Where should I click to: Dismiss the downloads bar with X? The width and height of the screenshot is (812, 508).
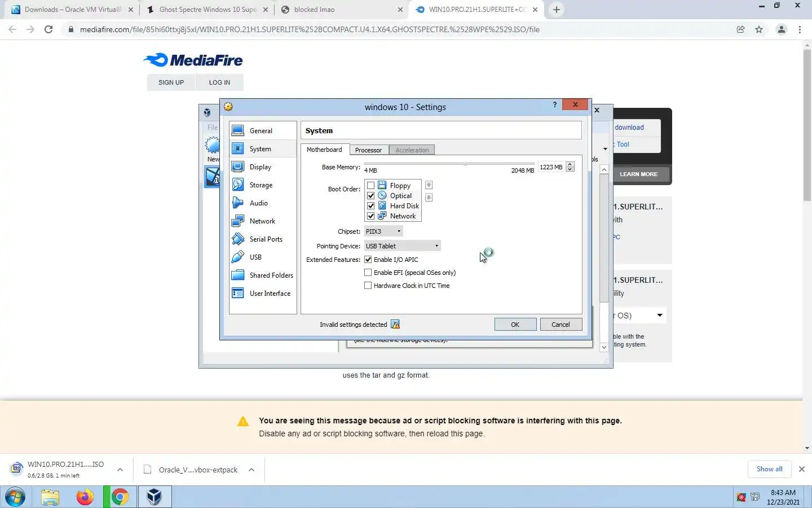point(801,469)
